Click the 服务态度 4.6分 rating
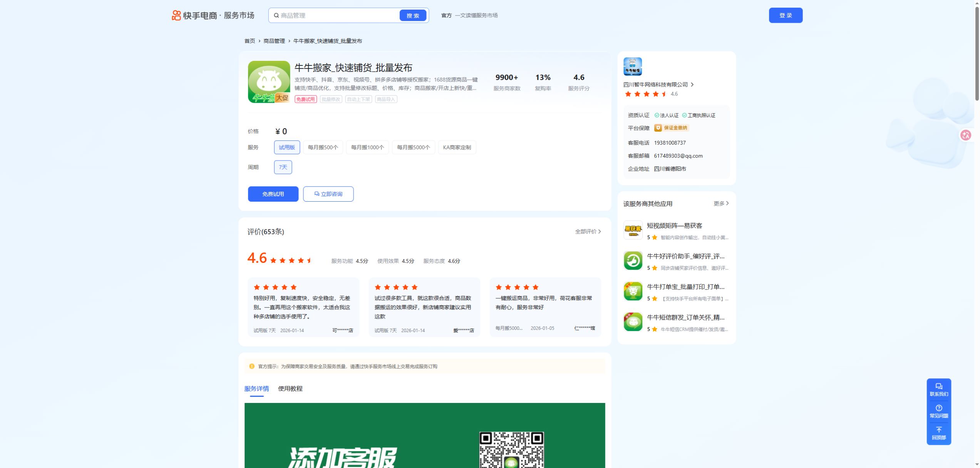 pyautogui.click(x=442, y=261)
